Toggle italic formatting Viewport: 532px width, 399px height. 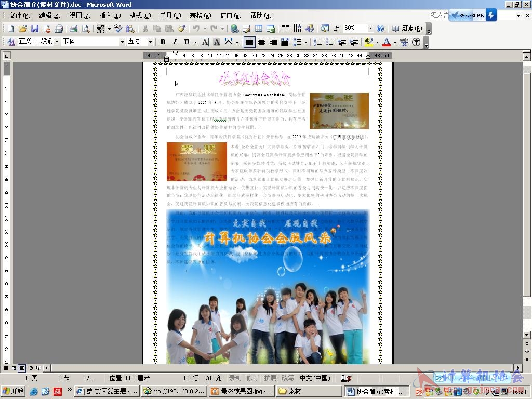(175, 42)
